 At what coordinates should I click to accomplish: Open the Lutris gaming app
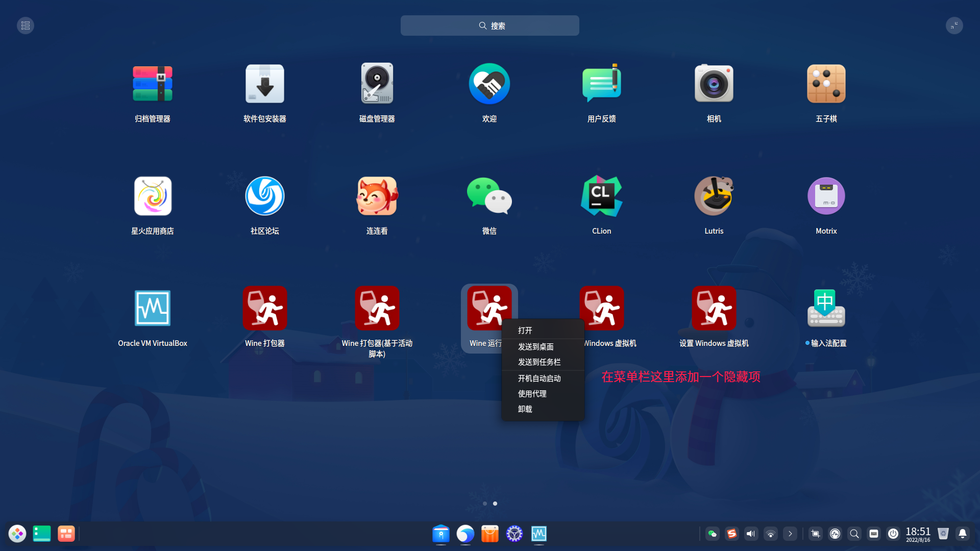tap(714, 196)
